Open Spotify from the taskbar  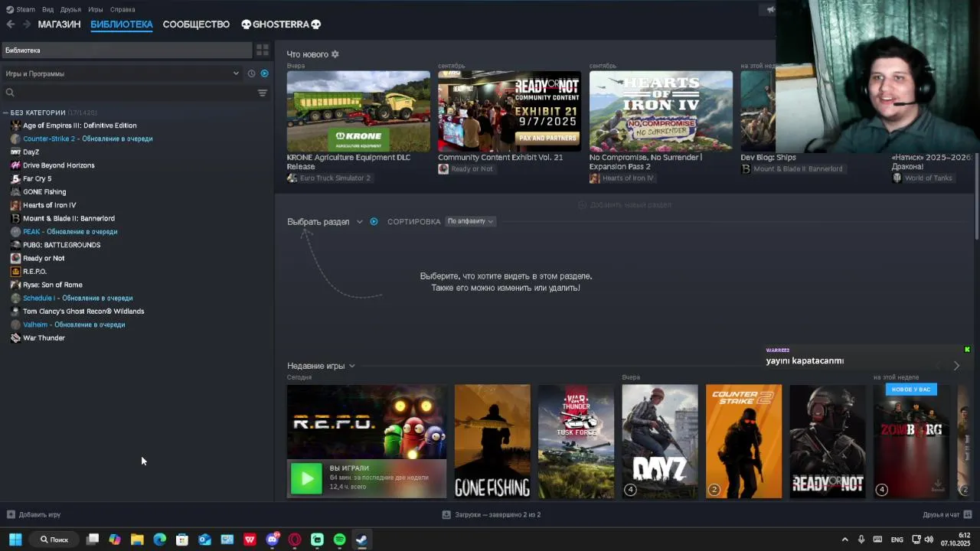339,540
